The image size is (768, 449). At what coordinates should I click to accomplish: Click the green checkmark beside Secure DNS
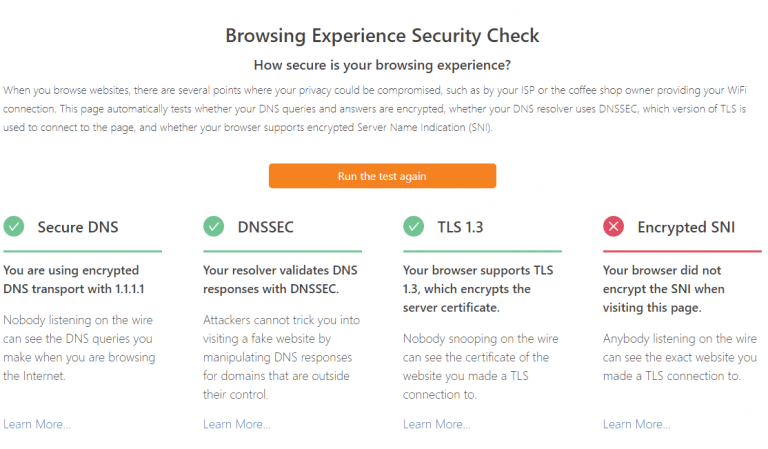pyautogui.click(x=14, y=227)
